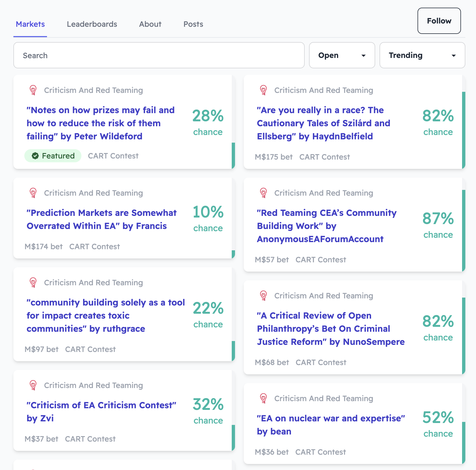Click CART Contest tag next to Featured badge

click(x=113, y=156)
